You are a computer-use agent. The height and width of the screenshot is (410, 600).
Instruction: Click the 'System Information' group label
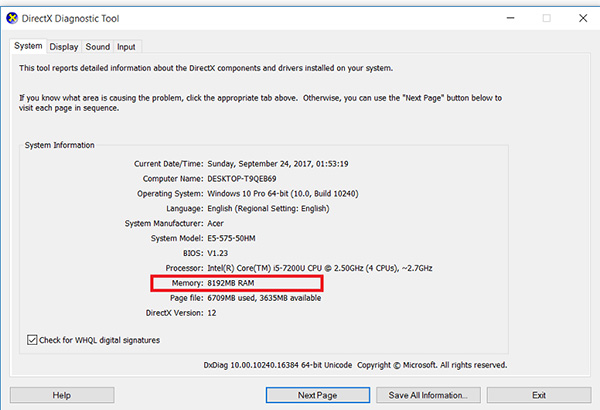click(x=60, y=145)
